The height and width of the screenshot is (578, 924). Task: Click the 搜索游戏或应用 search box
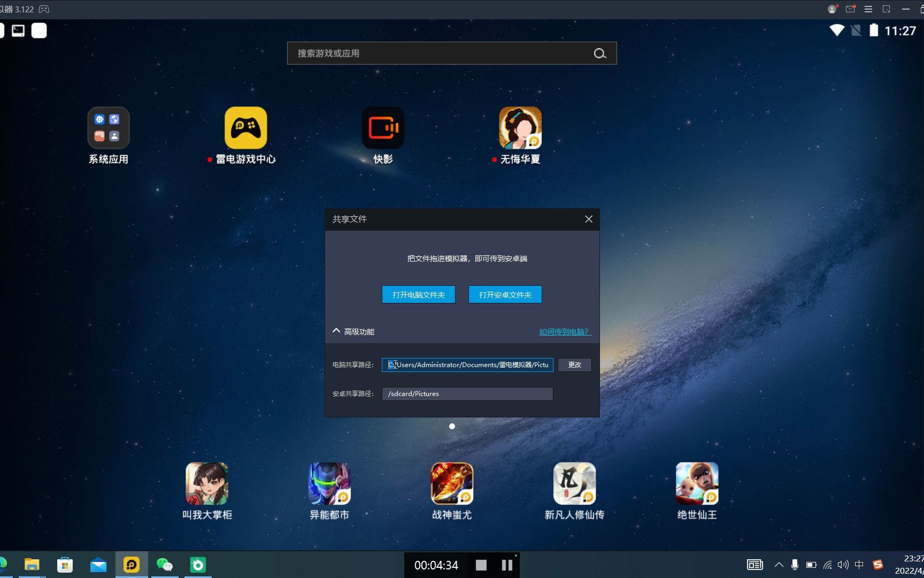[452, 54]
